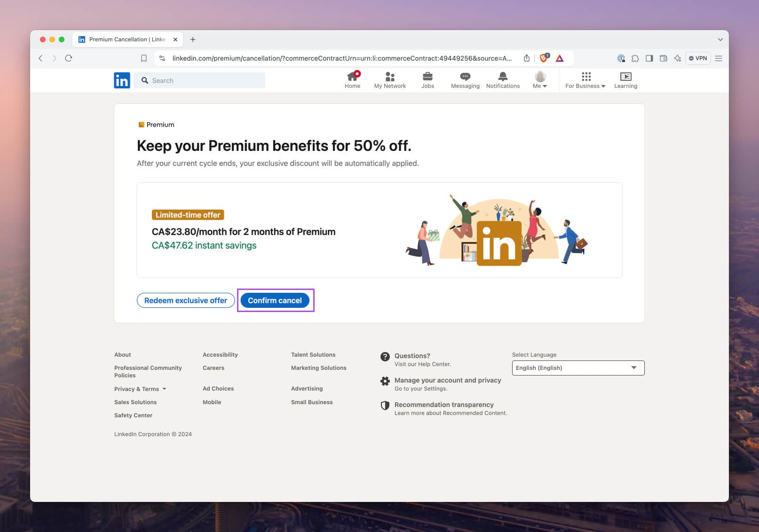The height and width of the screenshot is (532, 759).
Task: Go back using the browser back arrow
Action: click(40, 58)
